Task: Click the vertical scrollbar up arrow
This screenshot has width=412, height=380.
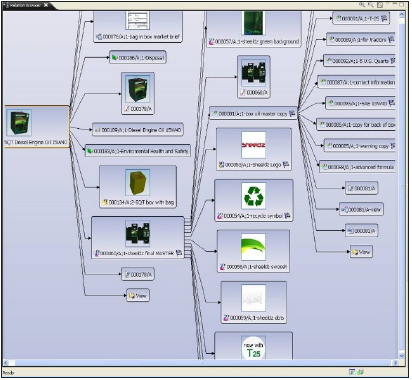Action: [x=402, y=15]
